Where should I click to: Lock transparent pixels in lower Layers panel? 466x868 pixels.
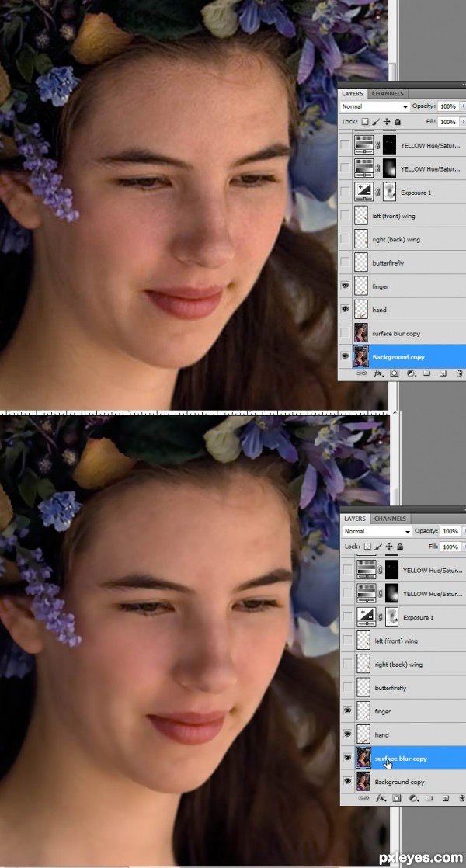(367, 547)
